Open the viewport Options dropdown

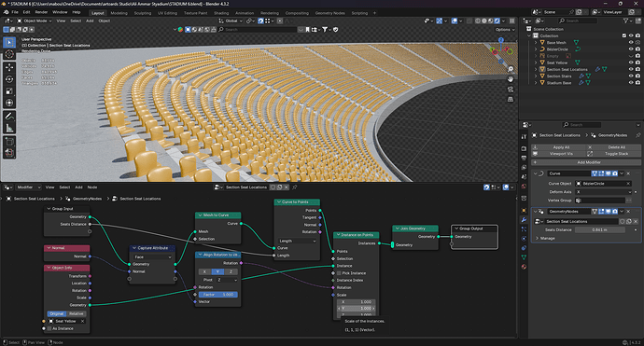pyautogui.click(x=505, y=30)
